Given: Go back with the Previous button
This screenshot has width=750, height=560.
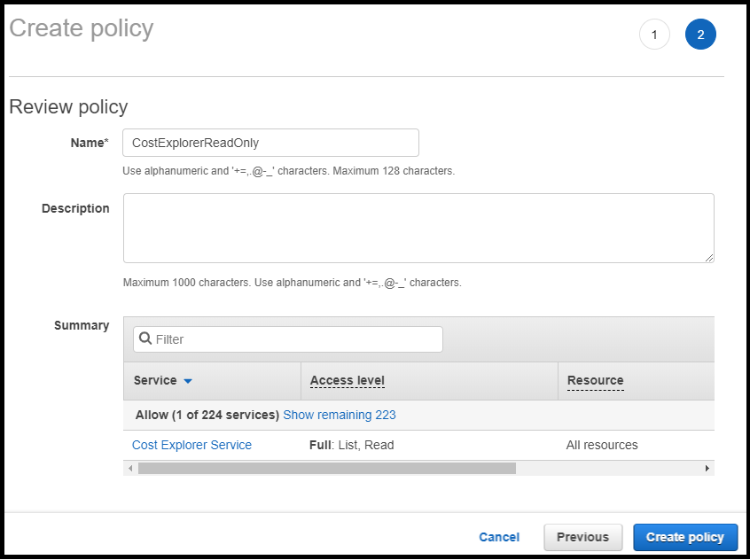Looking at the screenshot, I should coord(582,537).
